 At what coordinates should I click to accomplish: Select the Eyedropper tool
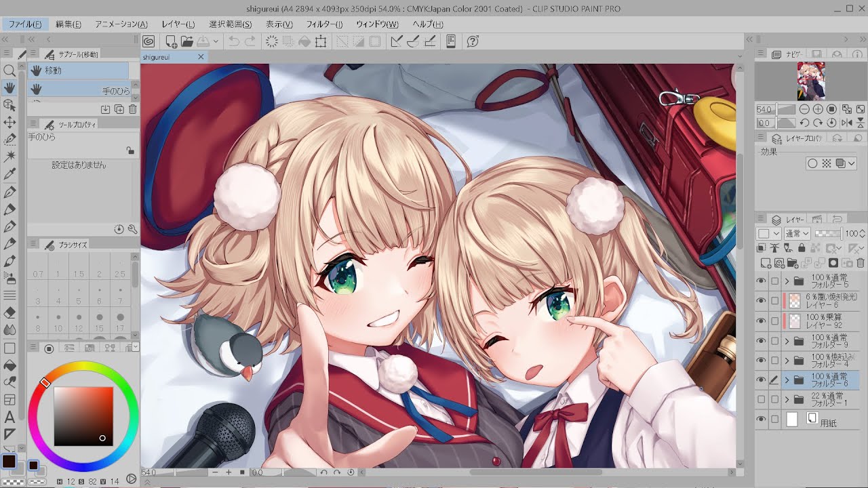9,175
